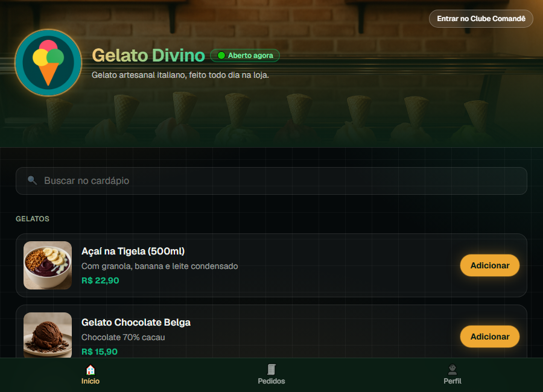Click the Chocolate 70% cacau description
Viewport: 543px width, 392px height.
123,337
